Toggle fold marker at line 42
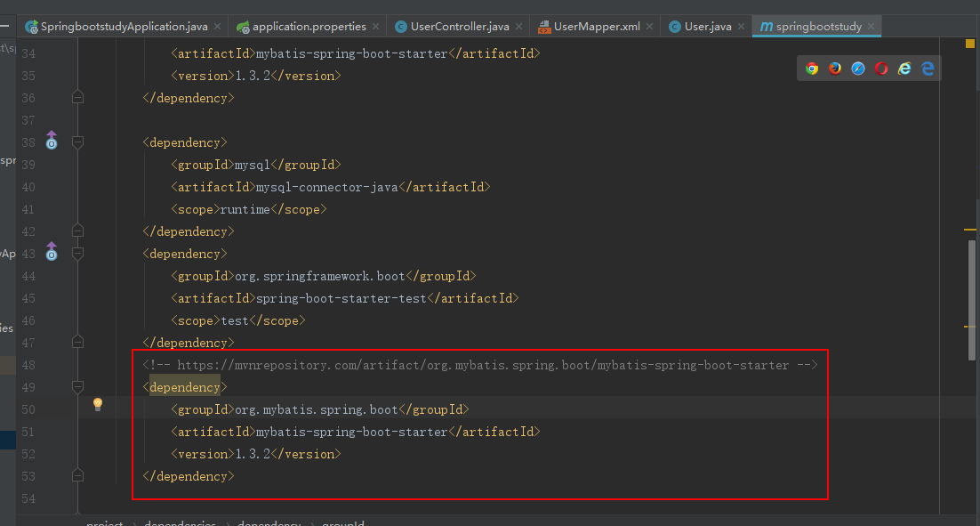 (77, 231)
